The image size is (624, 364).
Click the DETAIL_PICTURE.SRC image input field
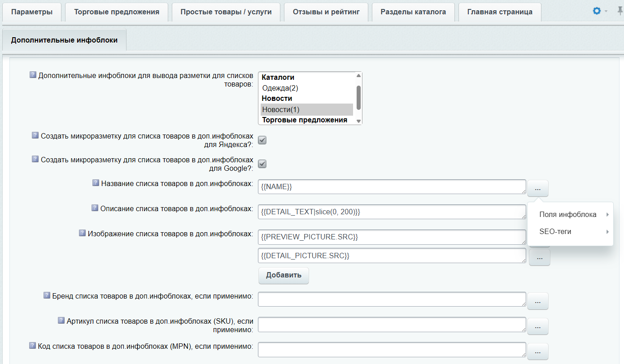click(x=392, y=256)
